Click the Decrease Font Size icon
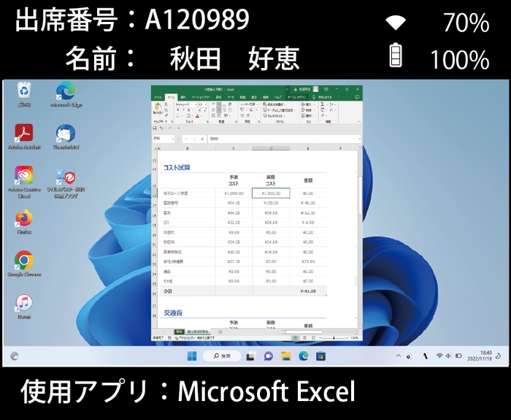 click(x=205, y=110)
